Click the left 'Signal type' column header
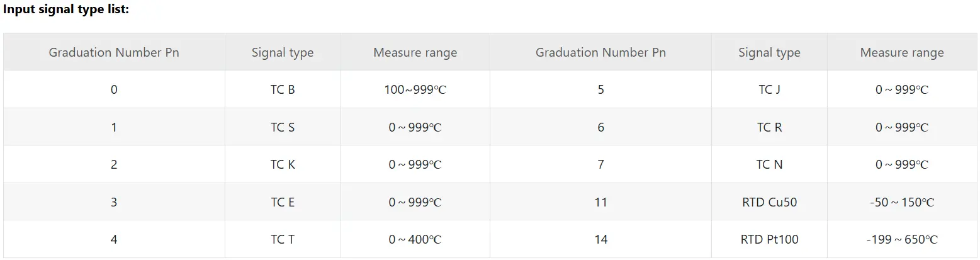Image resolution: width=980 pixels, height=260 pixels. [x=283, y=52]
